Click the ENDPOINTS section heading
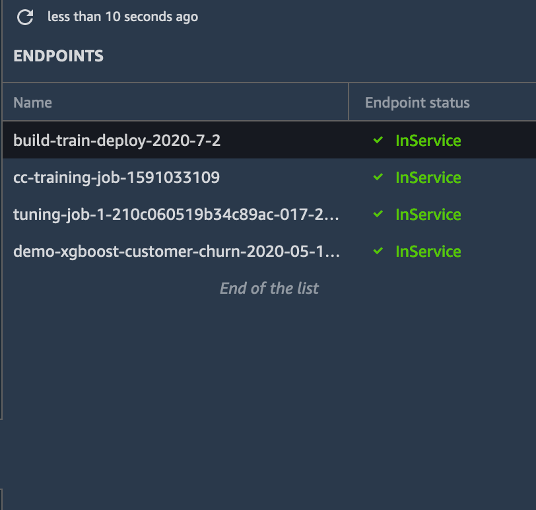Image resolution: width=536 pixels, height=510 pixels. tap(58, 56)
